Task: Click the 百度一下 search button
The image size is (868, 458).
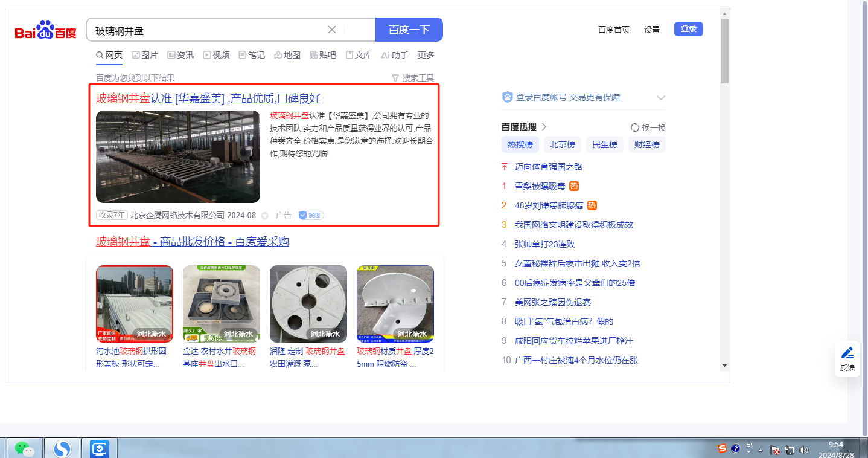Action: click(409, 30)
